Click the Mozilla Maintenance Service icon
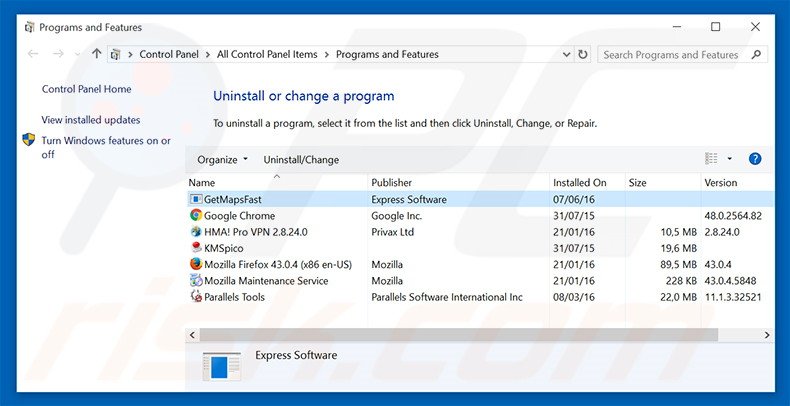This screenshot has width=790, height=406. [196, 281]
